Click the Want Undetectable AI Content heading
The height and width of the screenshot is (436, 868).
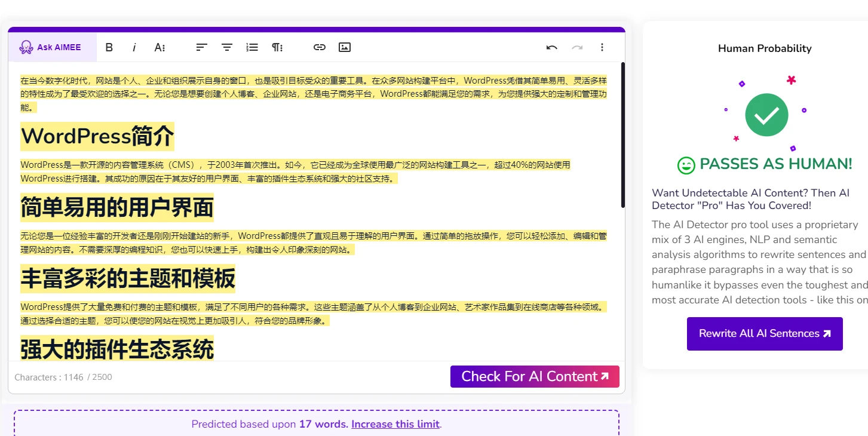tap(751, 199)
